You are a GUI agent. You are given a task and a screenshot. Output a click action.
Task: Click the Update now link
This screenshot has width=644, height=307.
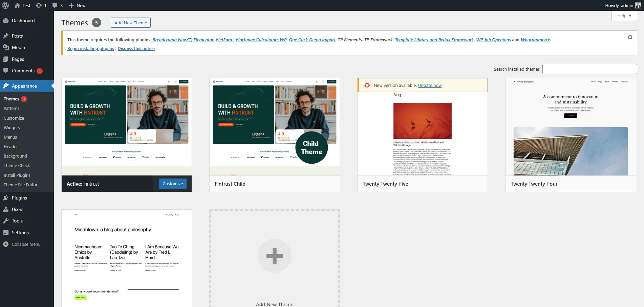(x=430, y=86)
